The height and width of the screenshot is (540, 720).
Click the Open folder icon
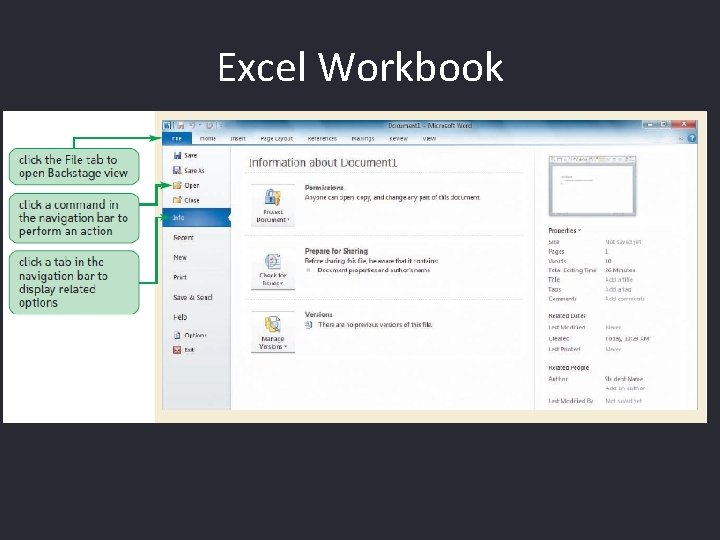(177, 185)
